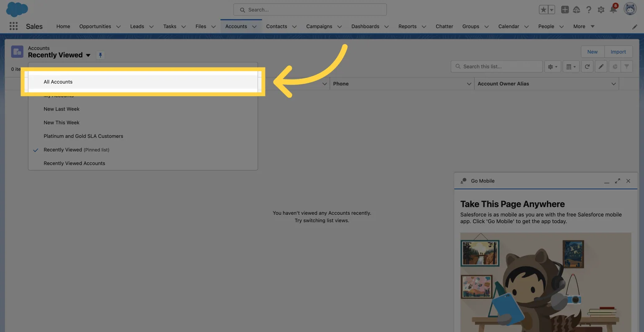Click the Import button
The image size is (644, 332).
618,52
